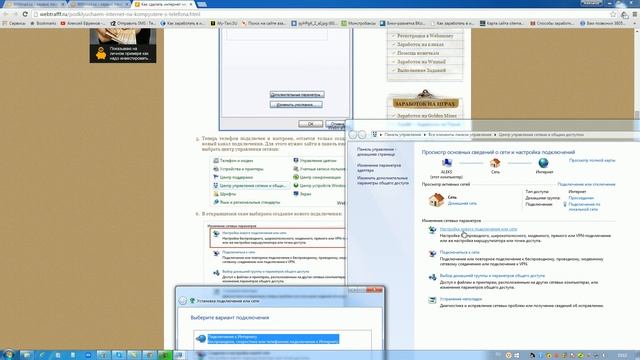This screenshot has height=360, width=640.
Task: Open 'Подключение или отключение' link
Action: point(586,184)
